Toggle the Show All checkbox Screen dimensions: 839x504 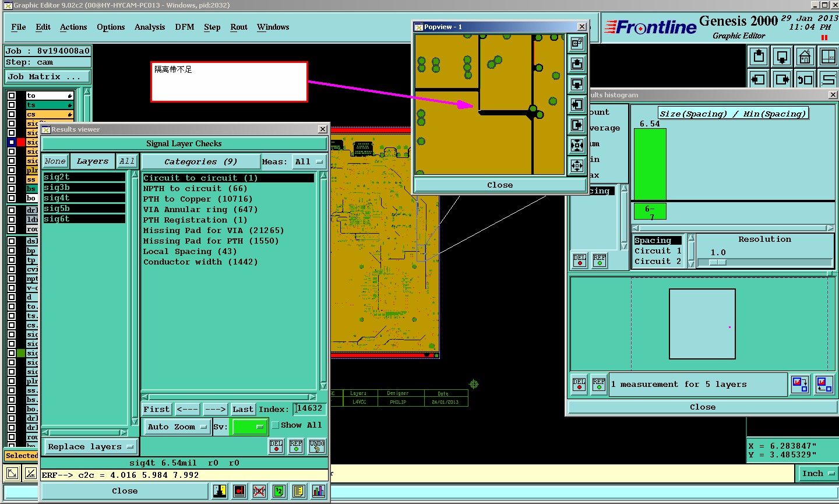coord(276,425)
